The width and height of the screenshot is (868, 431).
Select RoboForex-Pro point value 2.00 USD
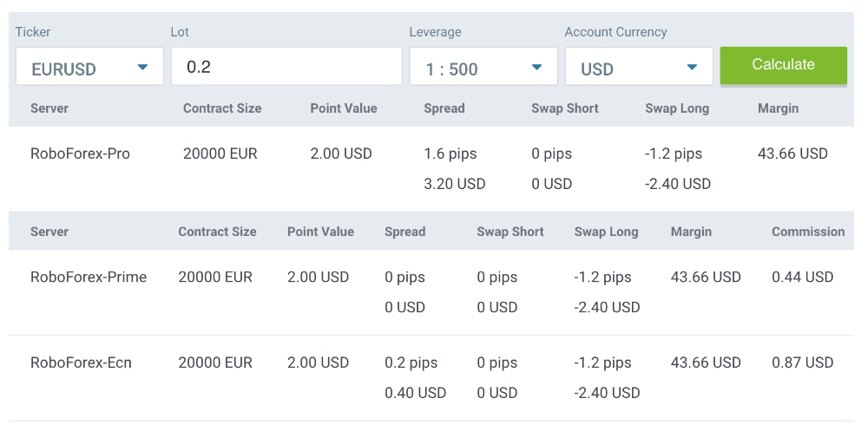pyautogui.click(x=341, y=153)
